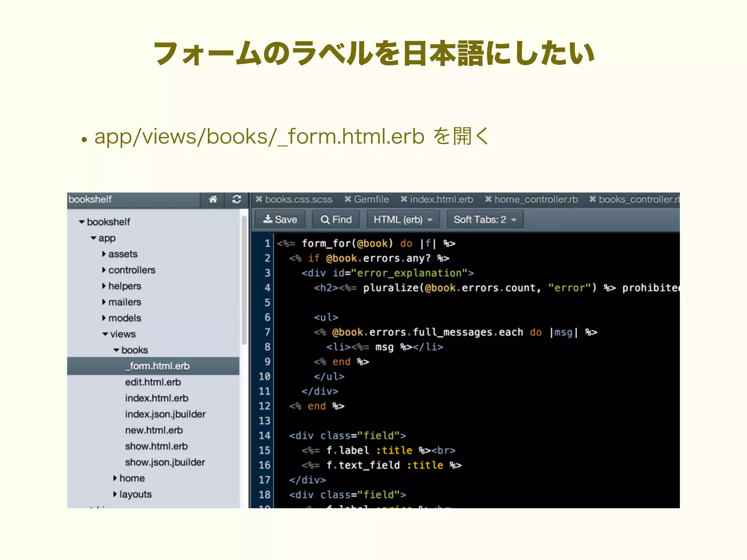Open index.json.jbuilder file
The image size is (747, 560).
coord(165,414)
